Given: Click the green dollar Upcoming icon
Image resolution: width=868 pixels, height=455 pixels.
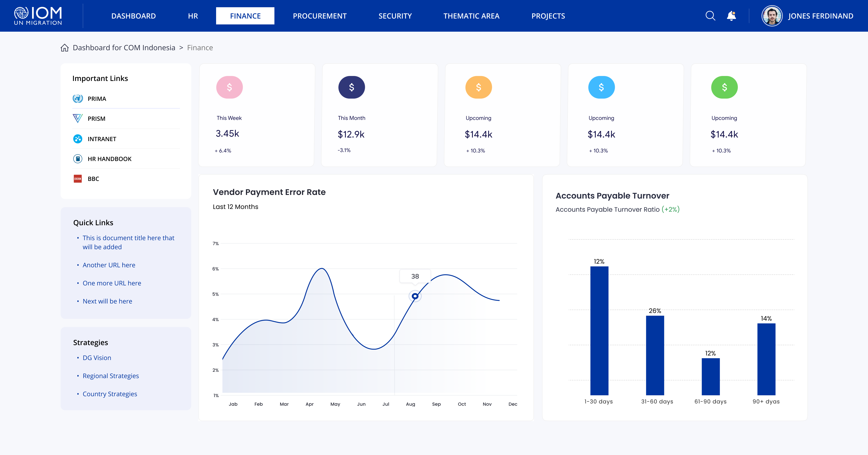Looking at the screenshot, I should [724, 87].
